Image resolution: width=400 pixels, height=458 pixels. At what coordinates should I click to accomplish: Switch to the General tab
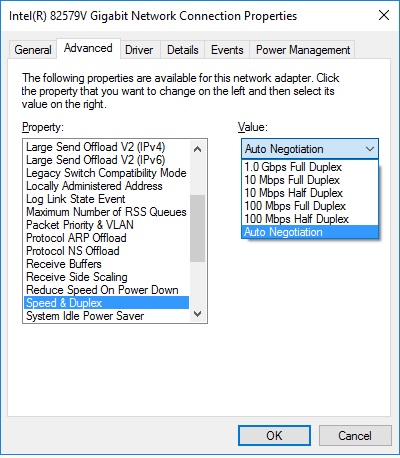click(33, 50)
